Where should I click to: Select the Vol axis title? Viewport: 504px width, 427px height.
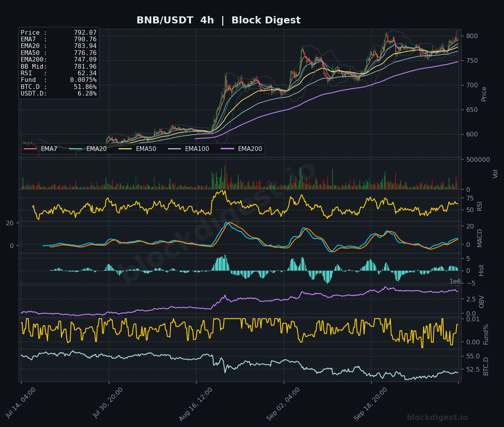coord(495,174)
